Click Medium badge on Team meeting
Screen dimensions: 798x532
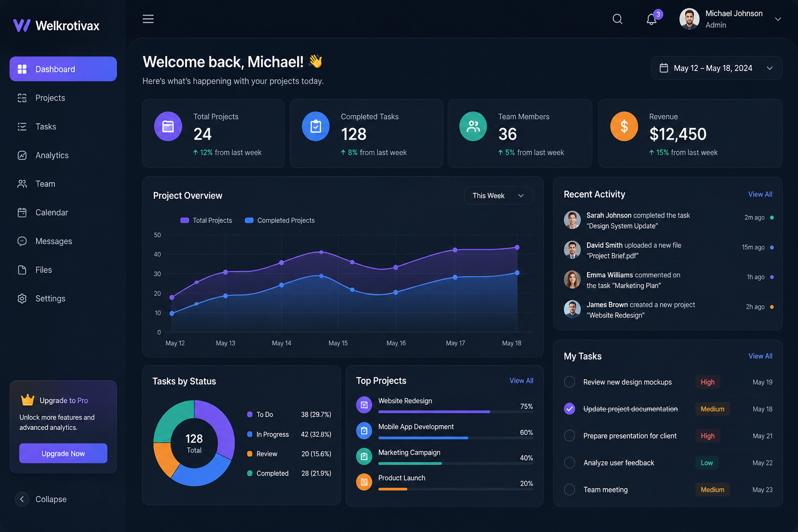712,489
